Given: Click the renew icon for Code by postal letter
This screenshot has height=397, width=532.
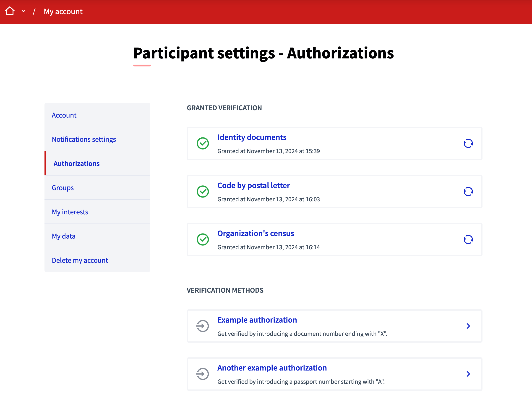Looking at the screenshot, I should pyautogui.click(x=468, y=192).
